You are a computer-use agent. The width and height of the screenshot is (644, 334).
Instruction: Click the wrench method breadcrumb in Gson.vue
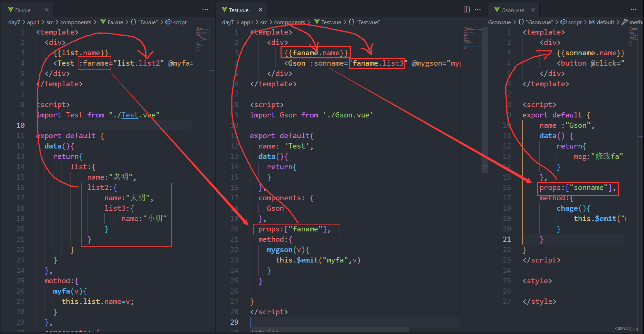coord(632,22)
